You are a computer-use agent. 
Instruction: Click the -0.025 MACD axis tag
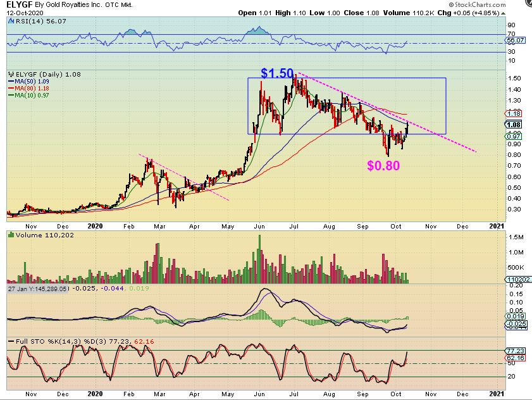[x=516, y=323]
